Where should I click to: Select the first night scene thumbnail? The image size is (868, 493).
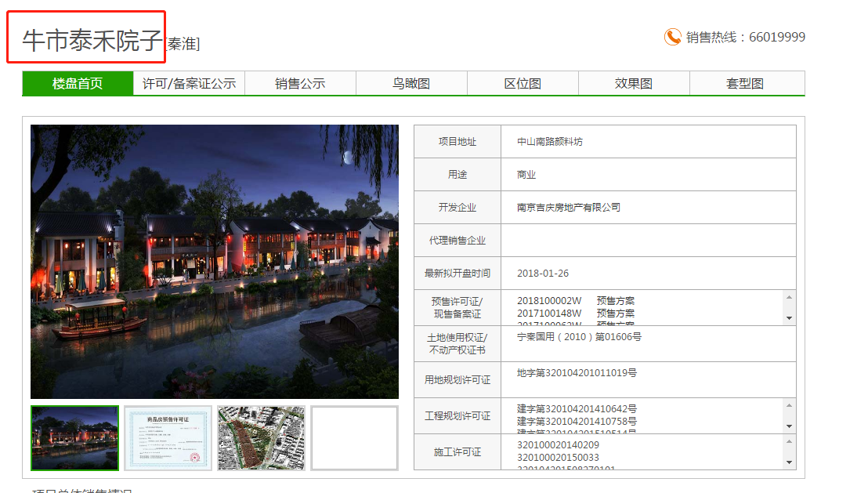click(75, 438)
